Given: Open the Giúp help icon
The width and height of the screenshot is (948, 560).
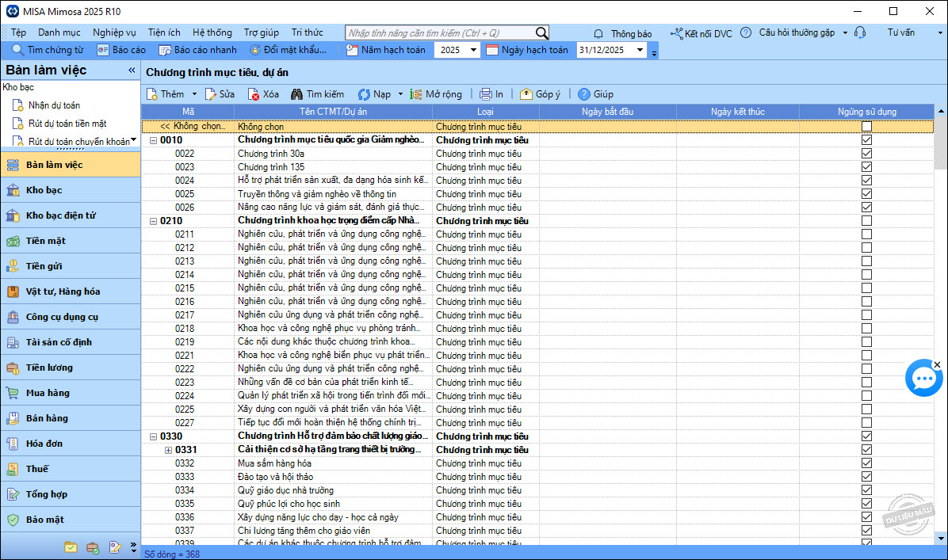Looking at the screenshot, I should (584, 94).
